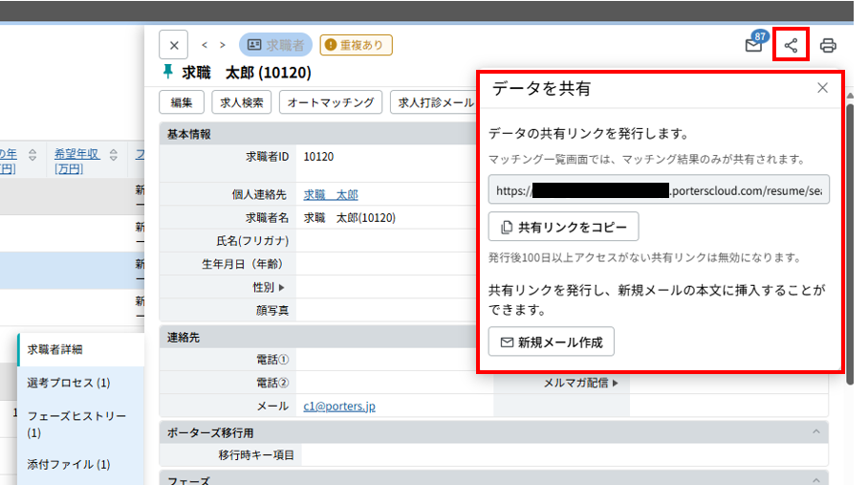Select the 添付ファイル (1) tab
The image size is (868, 485).
click(69, 464)
